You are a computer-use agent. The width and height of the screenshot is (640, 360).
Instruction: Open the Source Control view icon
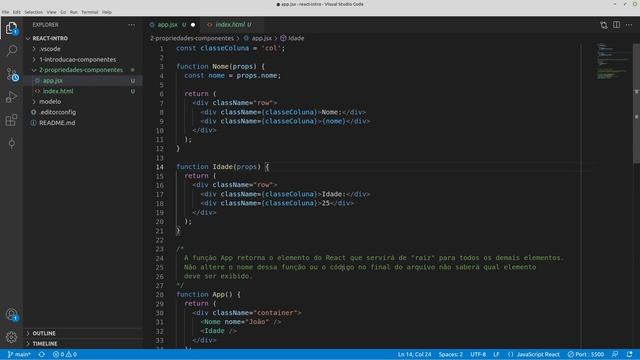coord(11,74)
